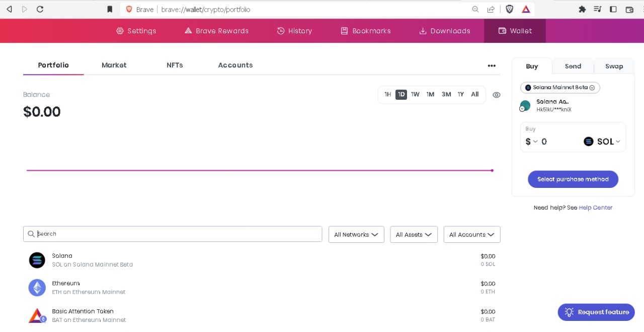
Task: Open the Help Center link
Action: coord(596,208)
